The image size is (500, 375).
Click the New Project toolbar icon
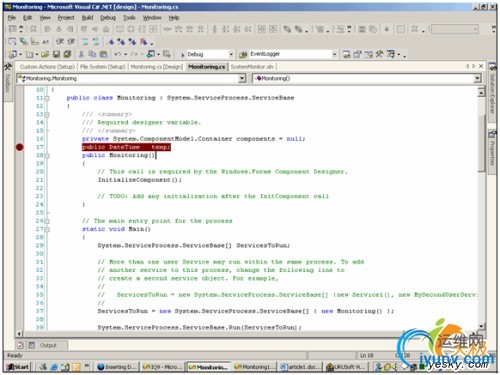[13, 54]
